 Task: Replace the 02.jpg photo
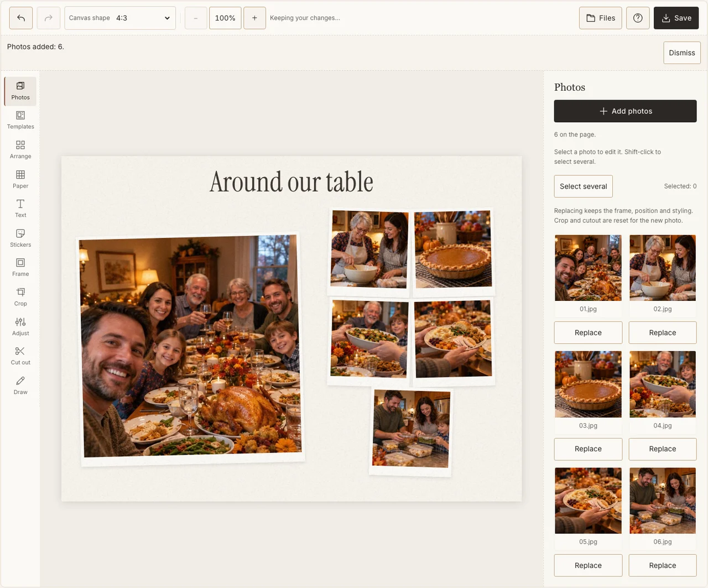click(663, 332)
